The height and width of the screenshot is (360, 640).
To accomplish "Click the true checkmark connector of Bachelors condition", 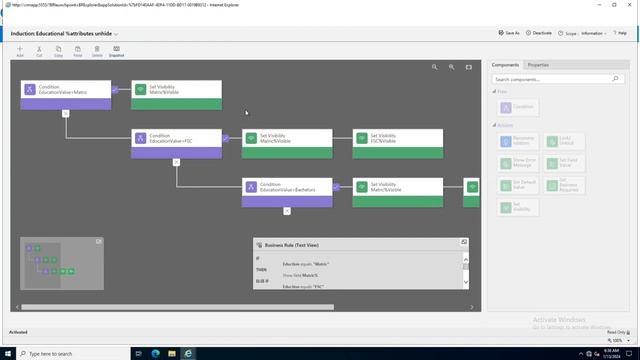I will (x=336, y=187).
